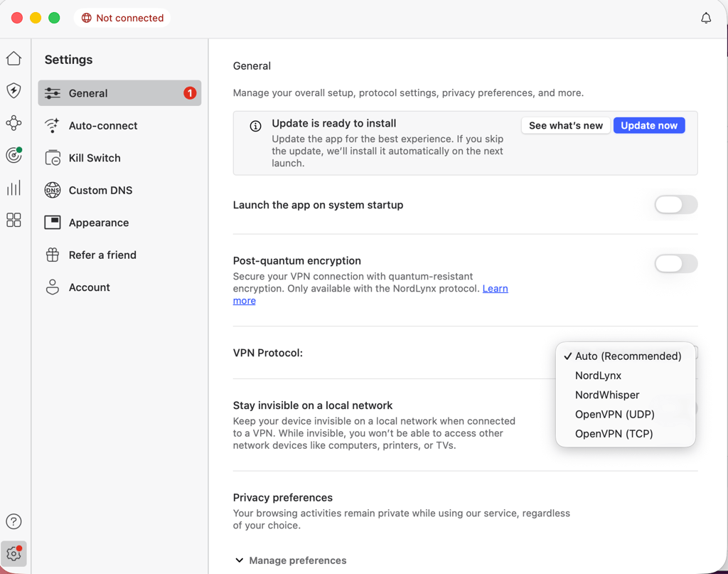Click the Custom DNS globe icon
The width and height of the screenshot is (728, 574).
[53, 191]
